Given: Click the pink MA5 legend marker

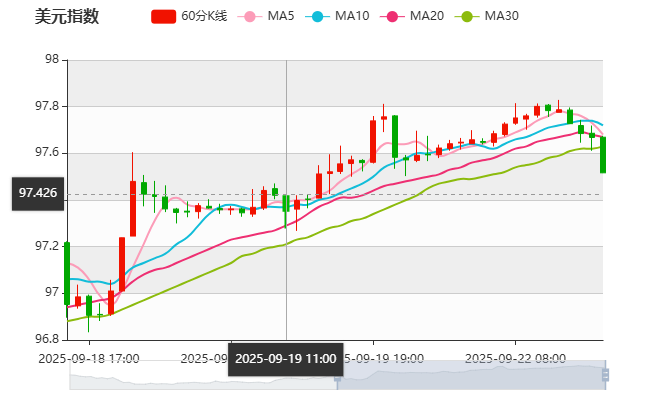Looking at the screenshot, I should (249, 17).
